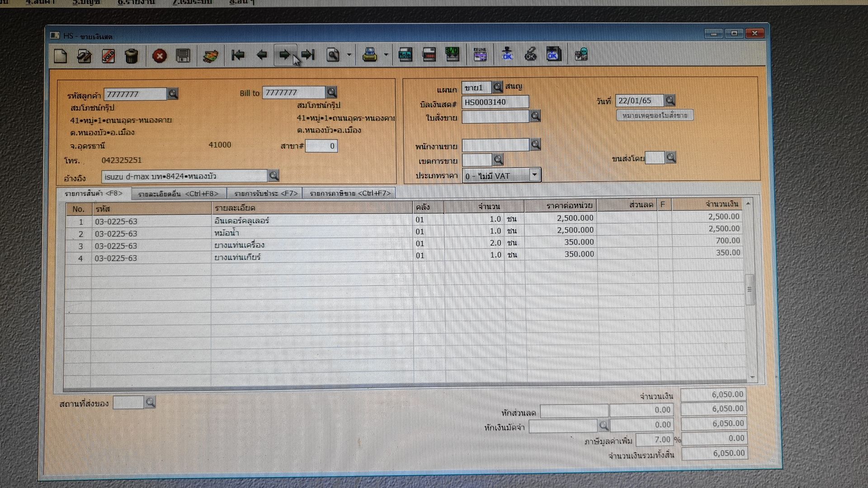The width and height of the screenshot is (868, 488).
Task: Click the bill number field HS0003140
Action: [495, 102]
